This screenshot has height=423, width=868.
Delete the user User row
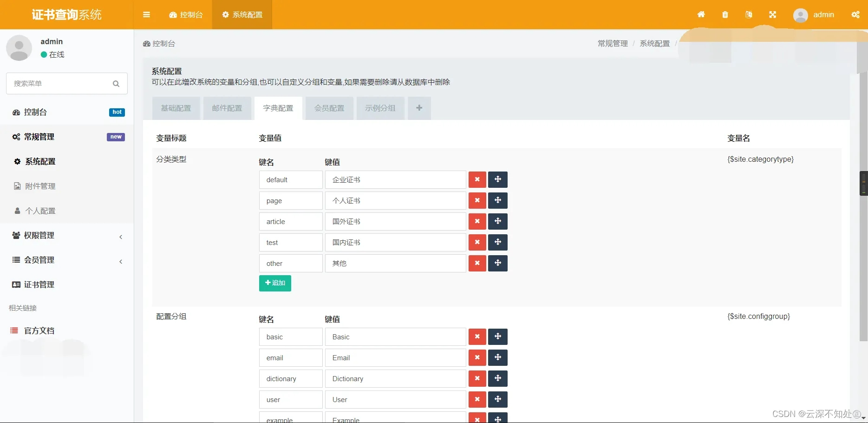477,399
